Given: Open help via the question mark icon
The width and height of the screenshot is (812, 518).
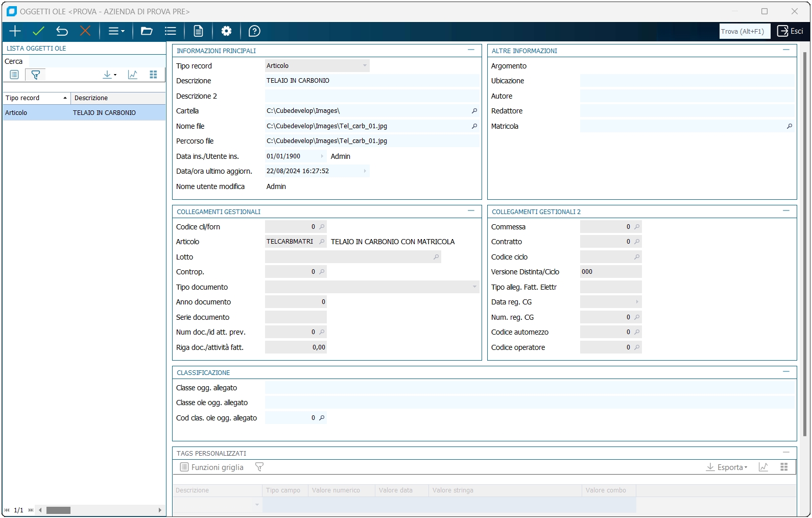Looking at the screenshot, I should click(x=254, y=31).
